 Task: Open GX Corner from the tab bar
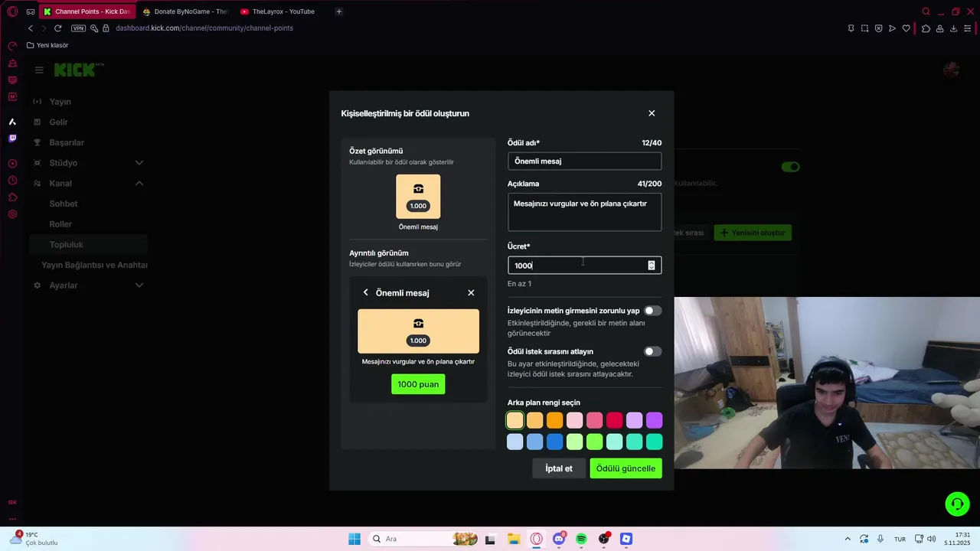[x=31, y=11]
